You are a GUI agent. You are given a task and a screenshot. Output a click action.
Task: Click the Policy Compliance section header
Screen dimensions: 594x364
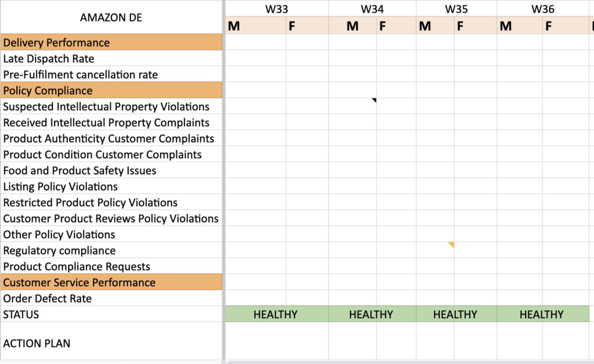pyautogui.click(x=111, y=90)
